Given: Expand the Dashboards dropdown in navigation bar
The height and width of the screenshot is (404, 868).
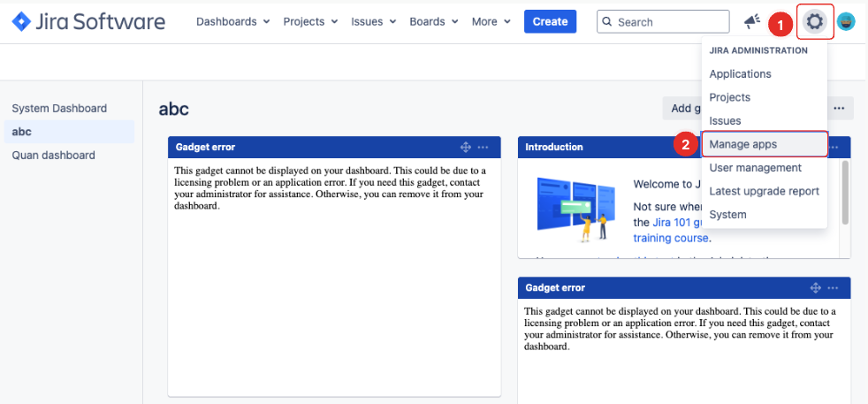Looking at the screenshot, I should point(232,21).
